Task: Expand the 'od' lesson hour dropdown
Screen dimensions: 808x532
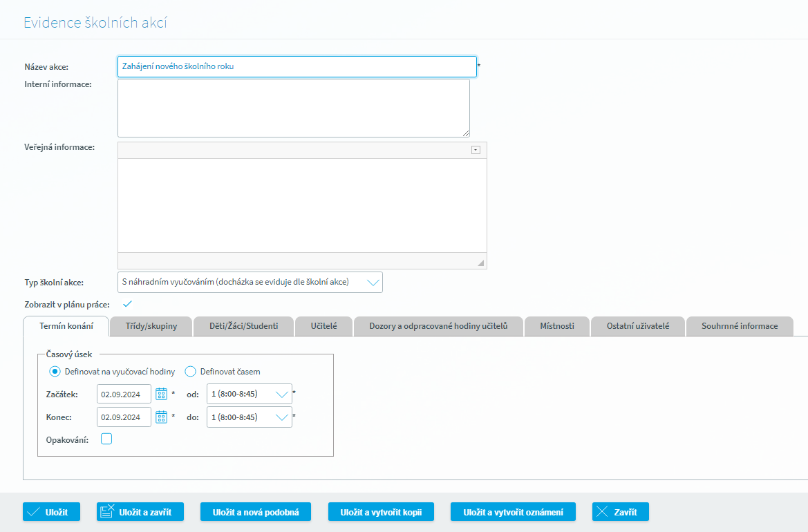Action: [x=250, y=394]
